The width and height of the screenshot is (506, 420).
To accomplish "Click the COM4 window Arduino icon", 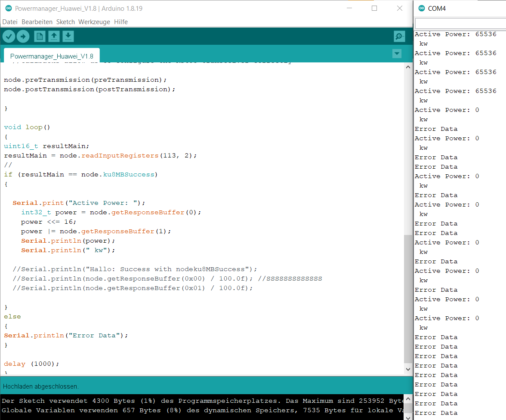I will [422, 9].
